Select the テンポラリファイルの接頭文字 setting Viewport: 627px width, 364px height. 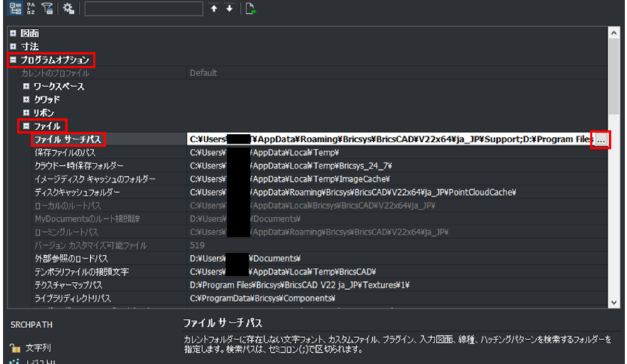point(82,272)
